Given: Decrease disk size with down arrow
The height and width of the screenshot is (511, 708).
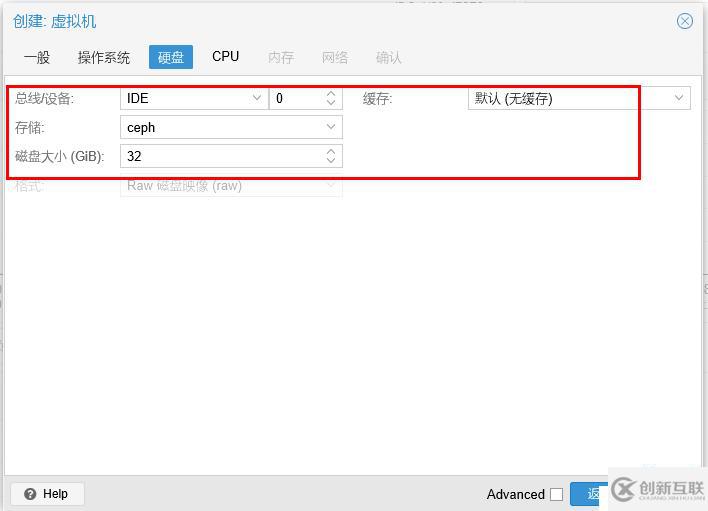Looking at the screenshot, I should tap(331, 161).
